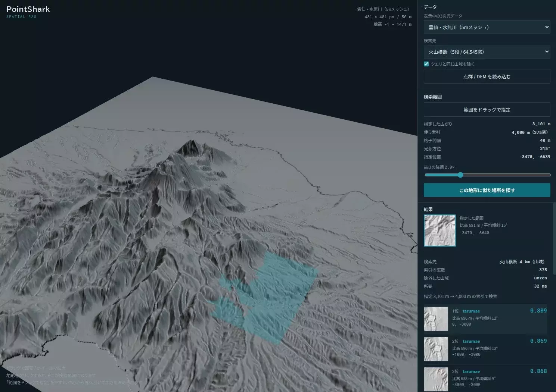Click the 比高 691 m / 平均傾斜 15° text
This screenshot has height=392, width=556.
[x=483, y=225]
